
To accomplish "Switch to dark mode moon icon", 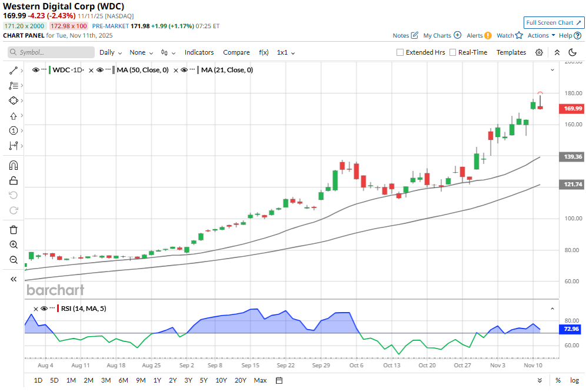I will point(572,52).
